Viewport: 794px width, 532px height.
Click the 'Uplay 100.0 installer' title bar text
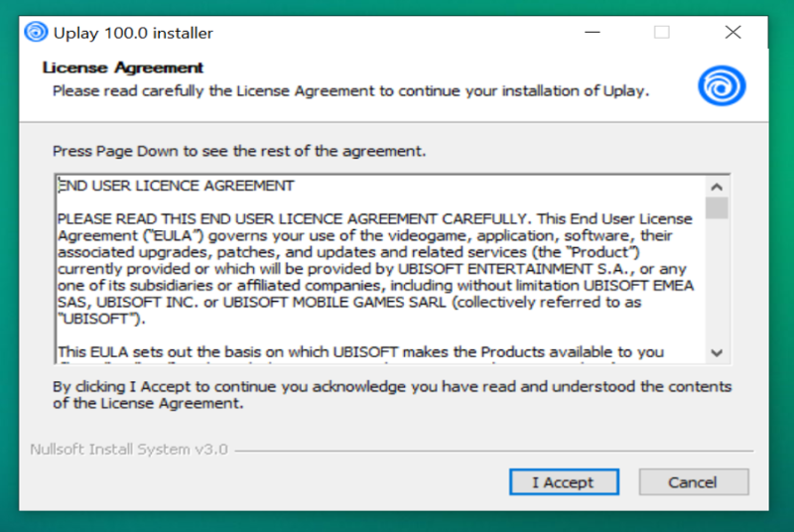tap(133, 34)
